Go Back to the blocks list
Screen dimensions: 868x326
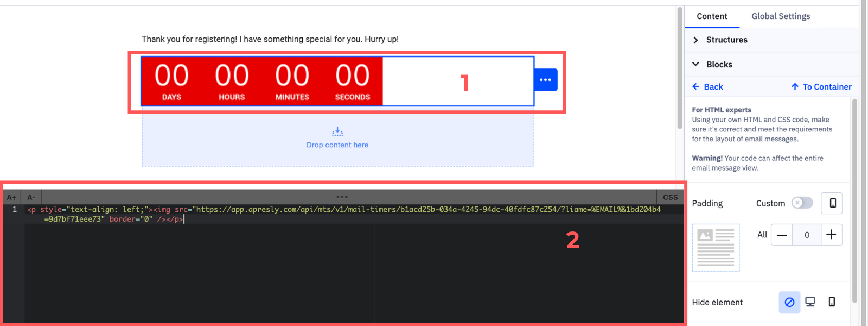[x=707, y=87]
